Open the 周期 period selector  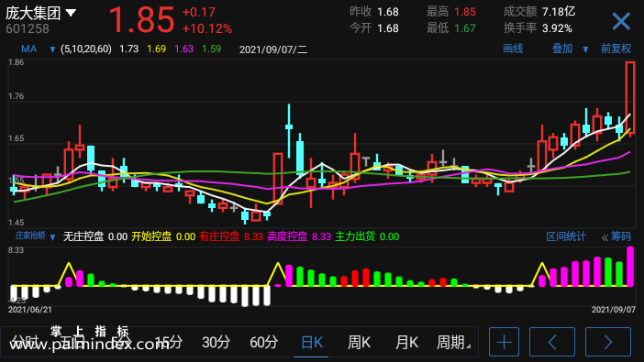(453, 342)
